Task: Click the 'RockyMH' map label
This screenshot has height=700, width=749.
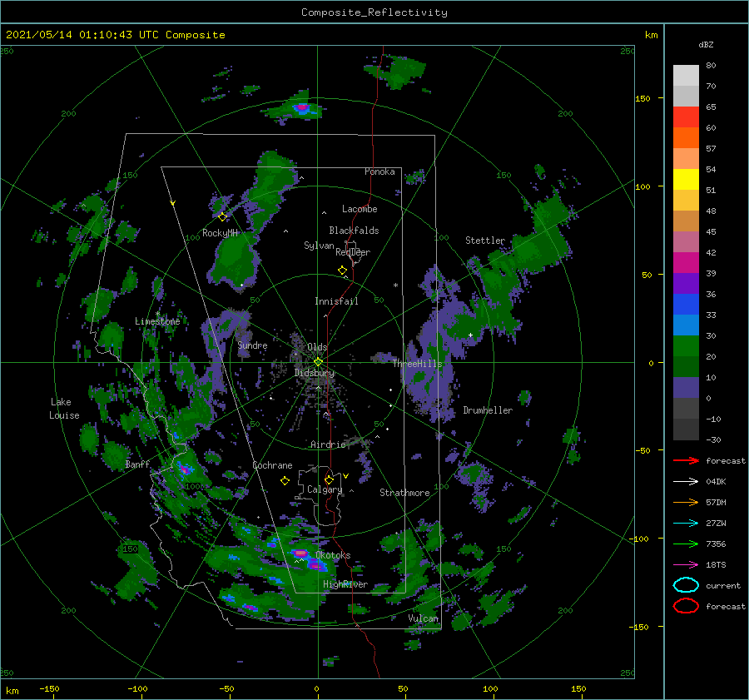Action: coord(220,233)
